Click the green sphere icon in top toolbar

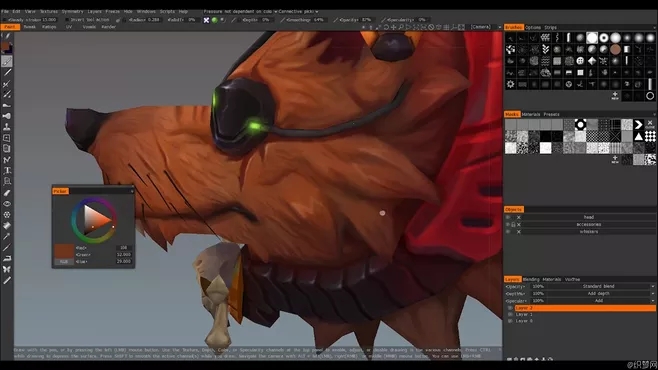214,20
